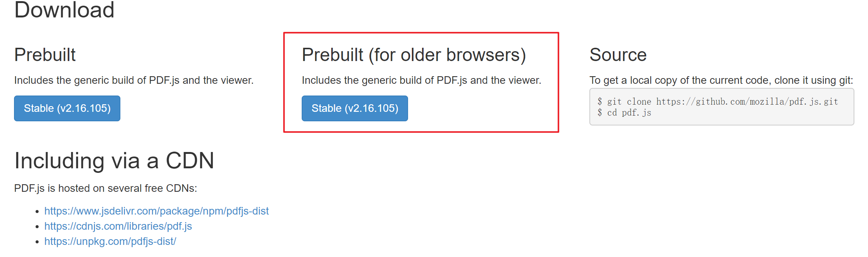Download Stable build for older browsers
The image size is (868, 257).
tap(355, 108)
